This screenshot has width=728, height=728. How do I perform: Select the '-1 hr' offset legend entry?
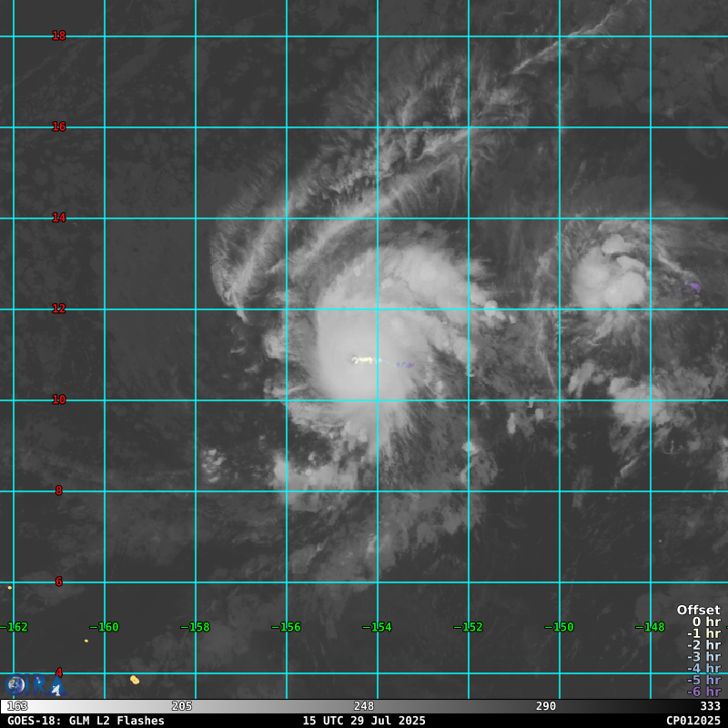pyautogui.click(x=703, y=634)
